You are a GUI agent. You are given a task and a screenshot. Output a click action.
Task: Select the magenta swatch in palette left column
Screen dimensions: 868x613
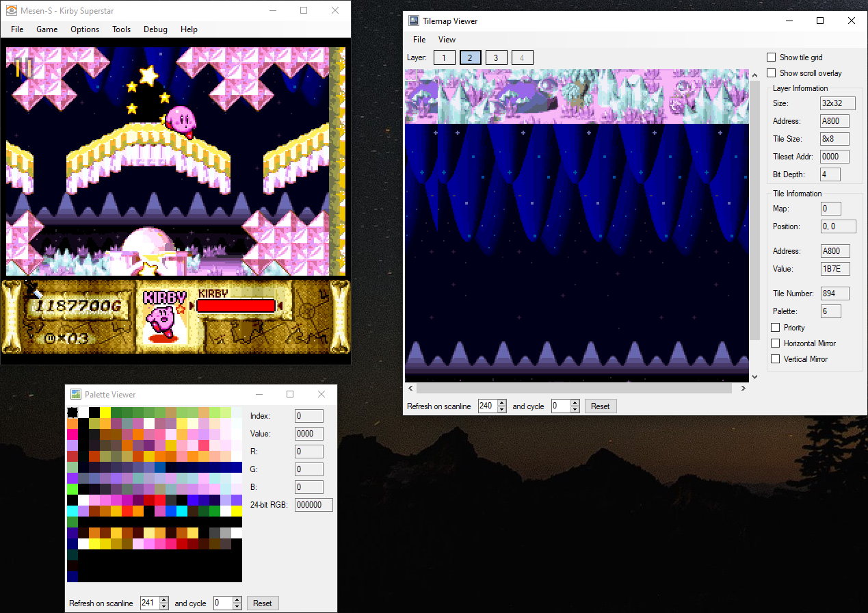[73, 434]
